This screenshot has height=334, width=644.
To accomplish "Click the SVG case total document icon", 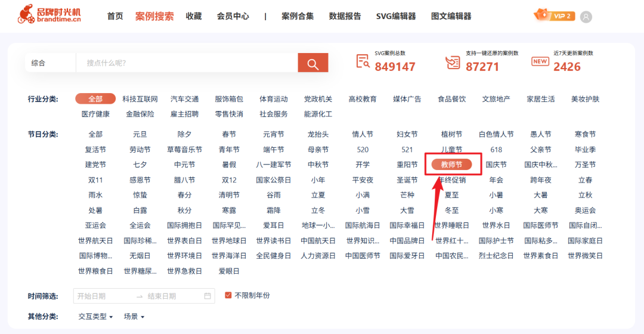I will (x=363, y=61).
